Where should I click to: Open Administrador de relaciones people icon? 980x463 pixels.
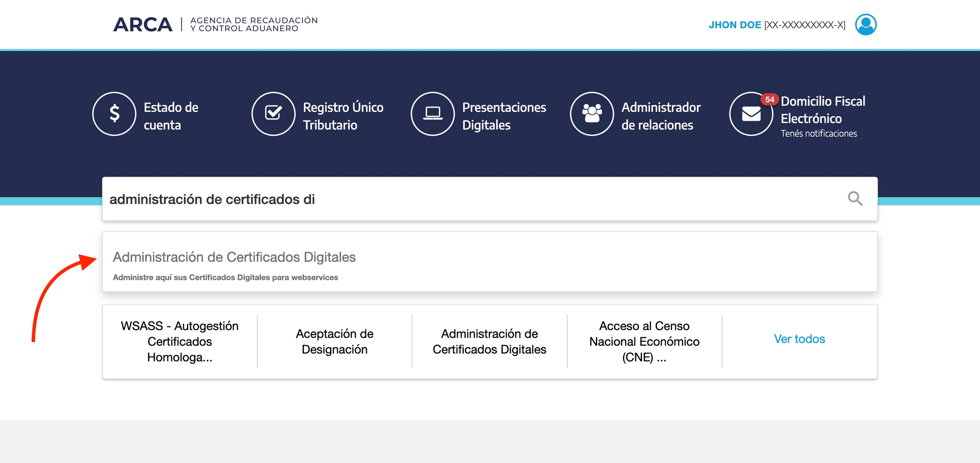click(592, 114)
